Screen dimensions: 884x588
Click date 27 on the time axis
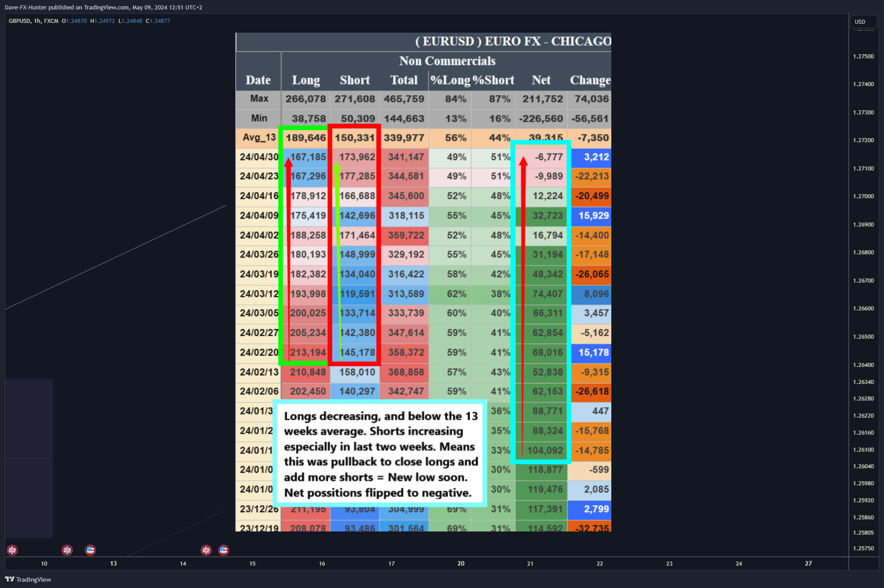[x=808, y=563]
